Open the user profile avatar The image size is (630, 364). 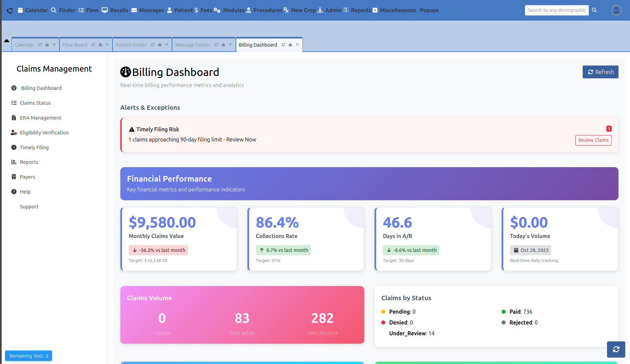616,10
